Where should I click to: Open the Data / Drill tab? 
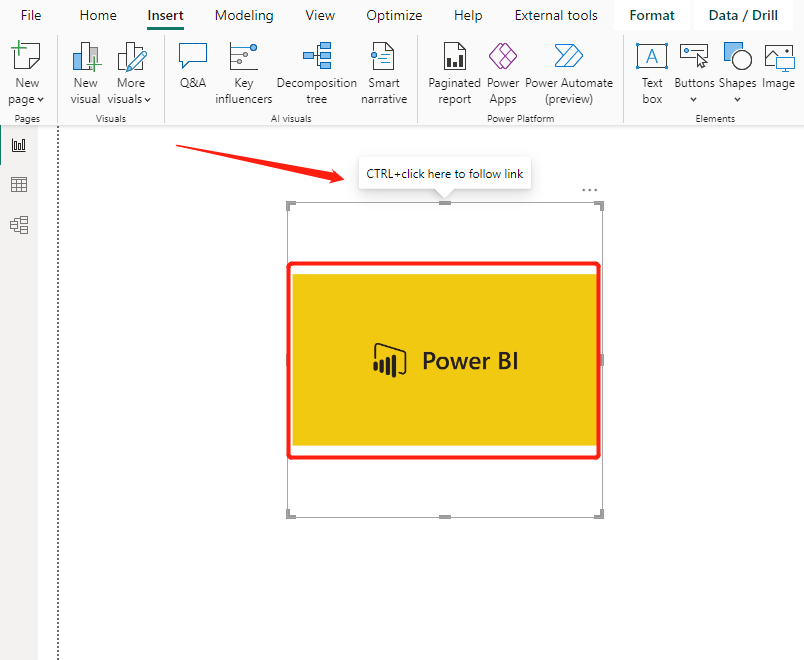743,15
